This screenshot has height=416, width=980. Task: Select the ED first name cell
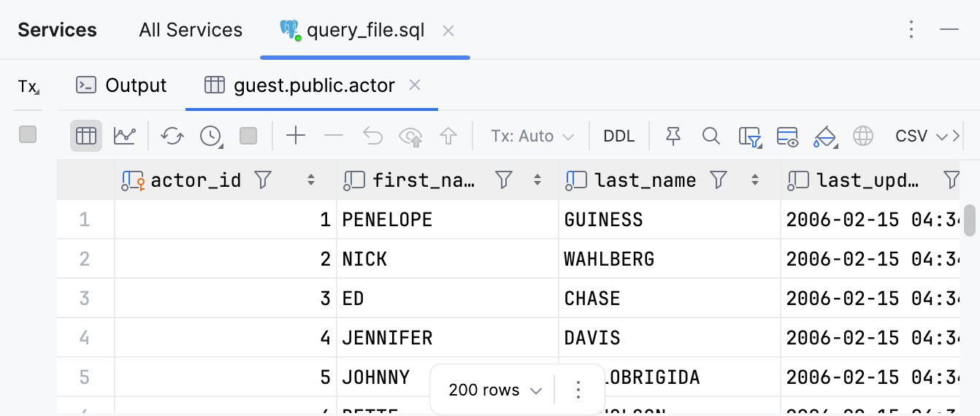point(447,298)
